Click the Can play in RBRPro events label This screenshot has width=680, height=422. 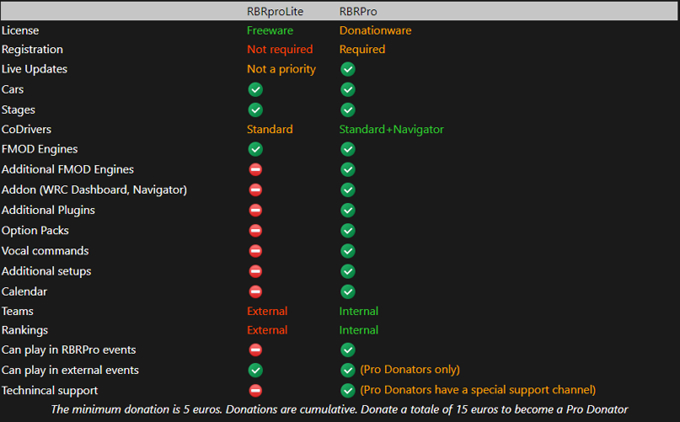[x=69, y=350]
